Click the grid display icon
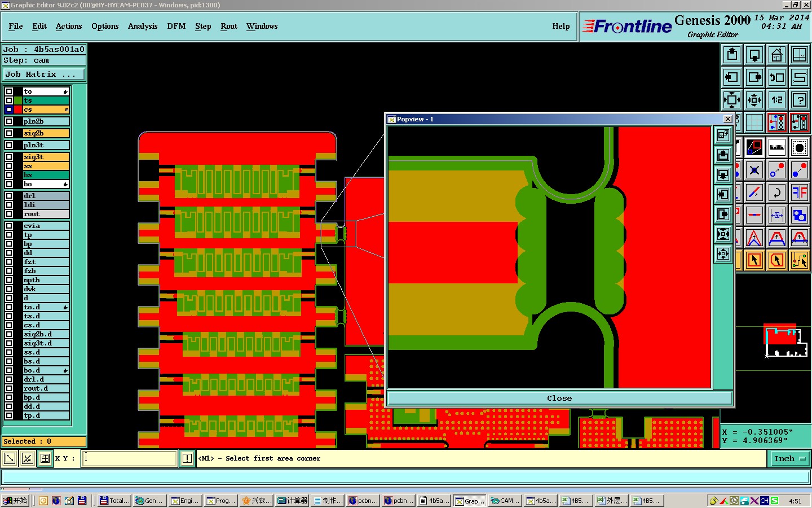Viewport: 812px width, 508px height. tap(754, 122)
